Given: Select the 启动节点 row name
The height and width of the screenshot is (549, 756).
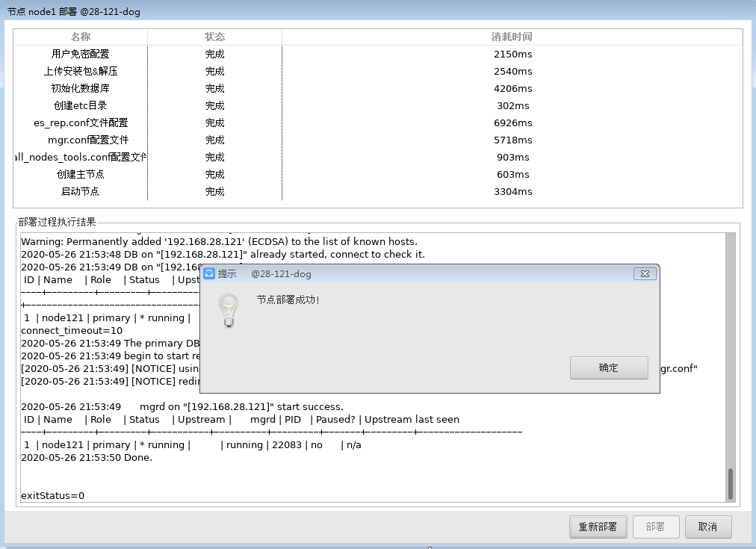Looking at the screenshot, I should (x=81, y=191).
